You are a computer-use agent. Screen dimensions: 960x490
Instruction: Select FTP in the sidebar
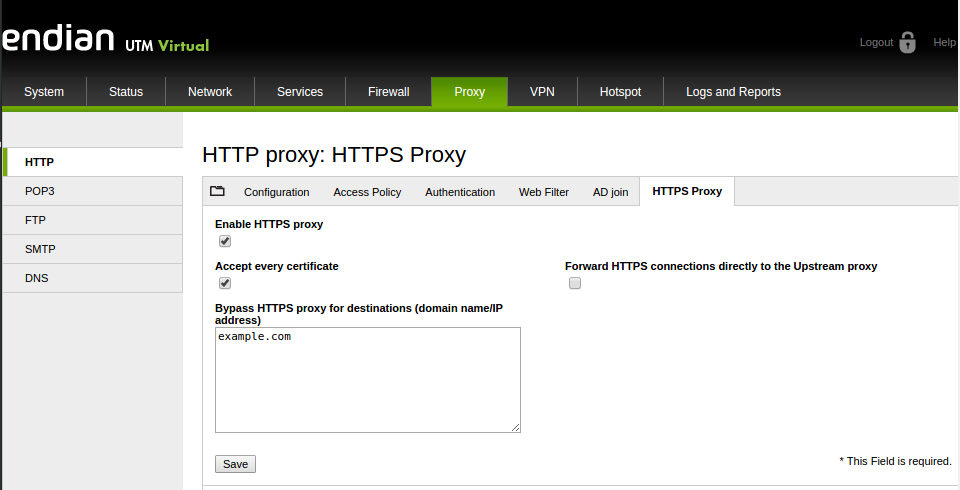pos(93,220)
